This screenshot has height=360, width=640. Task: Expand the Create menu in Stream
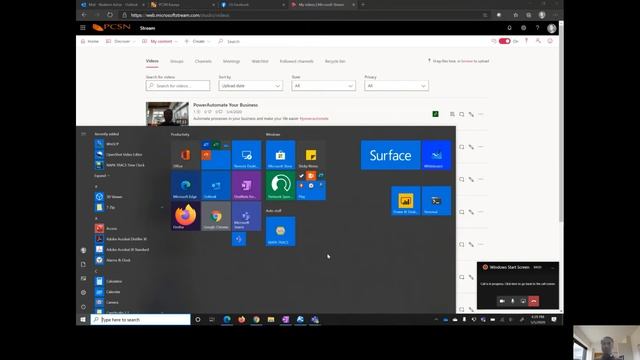(x=198, y=41)
